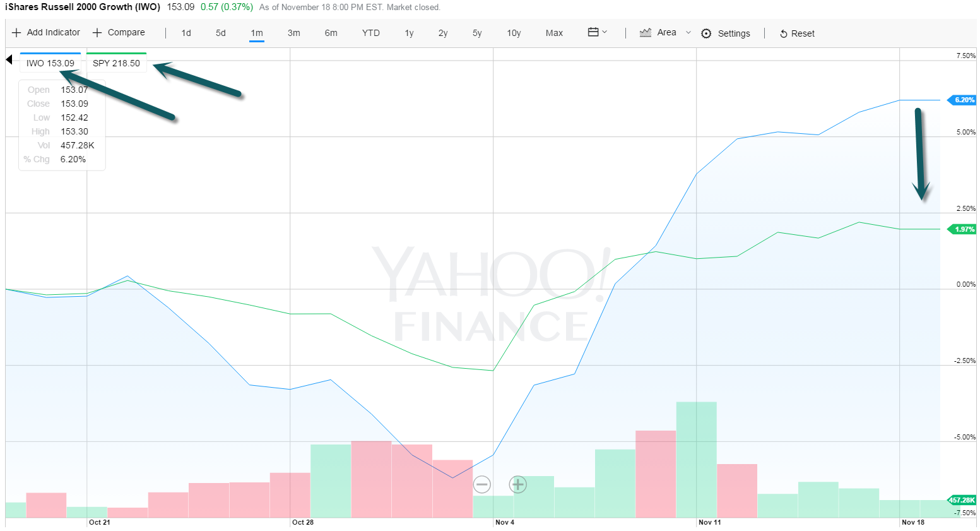This screenshot has height=531, width=980.
Task: Click the 5.00% y-axis label
Action: 966,133
